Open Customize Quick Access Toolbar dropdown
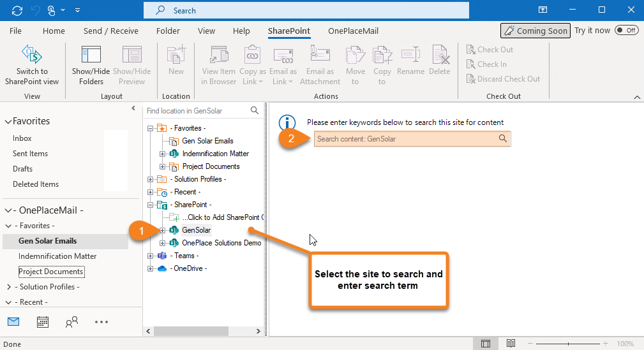The height and width of the screenshot is (350, 644). pyautogui.click(x=77, y=11)
